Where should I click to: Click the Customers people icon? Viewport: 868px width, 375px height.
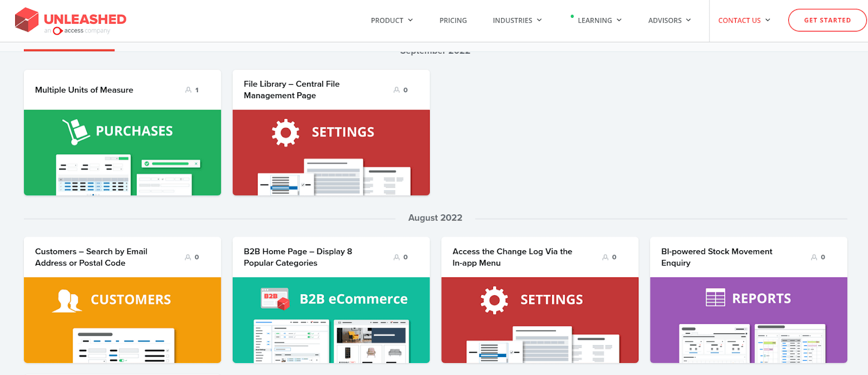click(x=67, y=301)
